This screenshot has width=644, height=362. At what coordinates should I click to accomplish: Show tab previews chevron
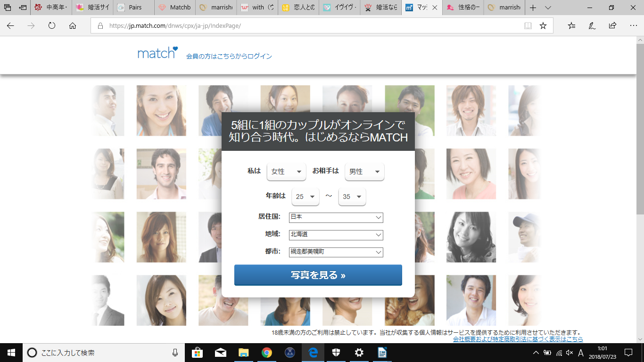[548, 8]
